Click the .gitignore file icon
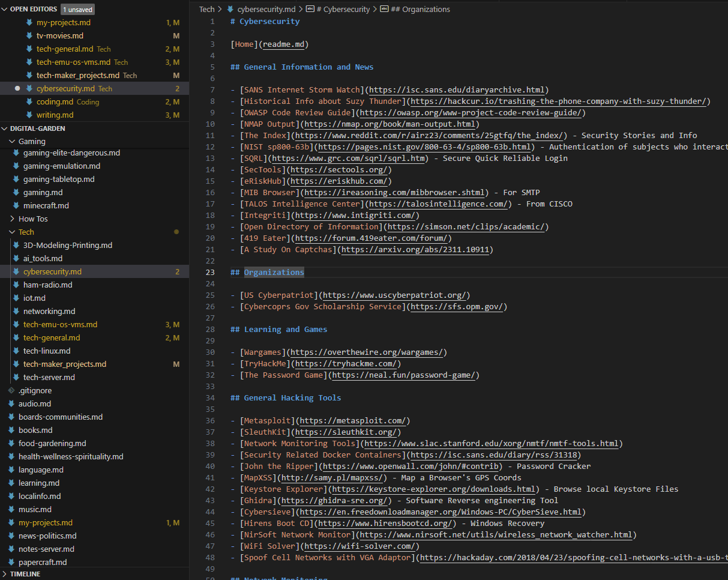Screen dimensions: 728x580 [11, 390]
